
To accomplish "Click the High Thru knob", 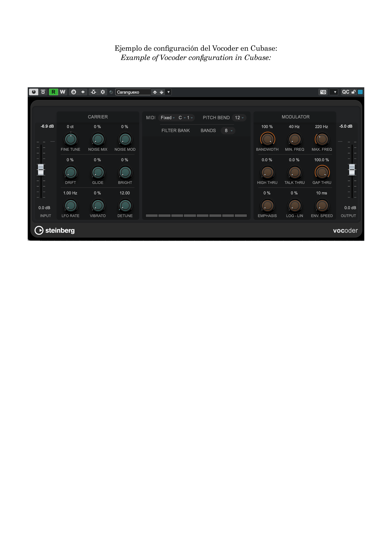I will pyautogui.click(x=267, y=172).
